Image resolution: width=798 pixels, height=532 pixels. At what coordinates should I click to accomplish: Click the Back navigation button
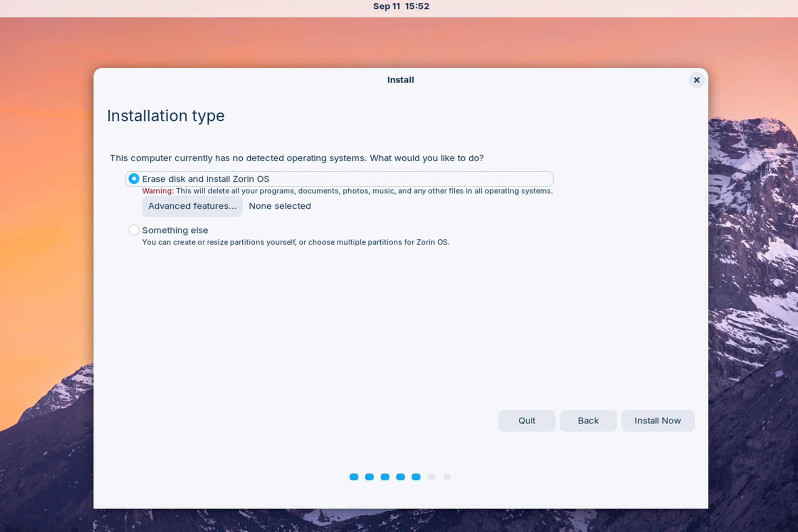(x=588, y=420)
